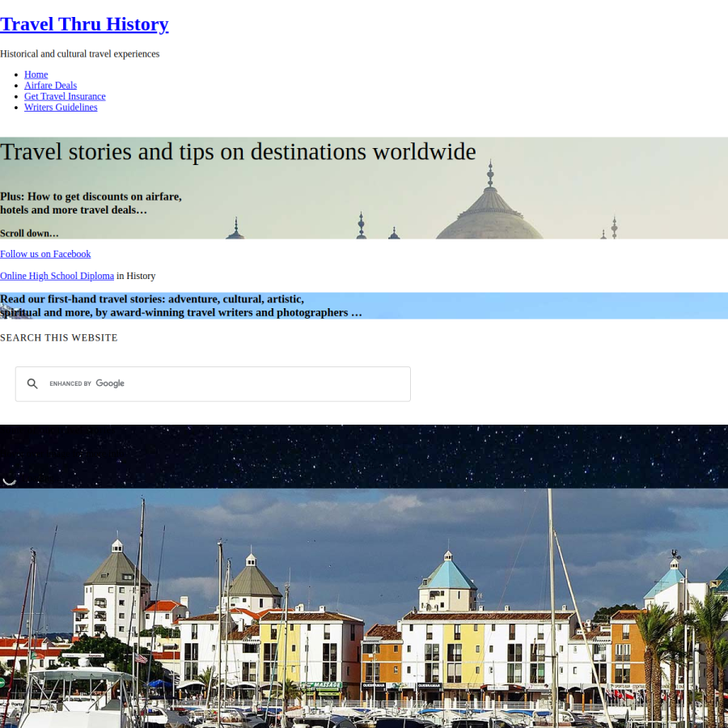Click the 'Read our first-hand travel stories' text
The image size is (728, 728).
180,306
